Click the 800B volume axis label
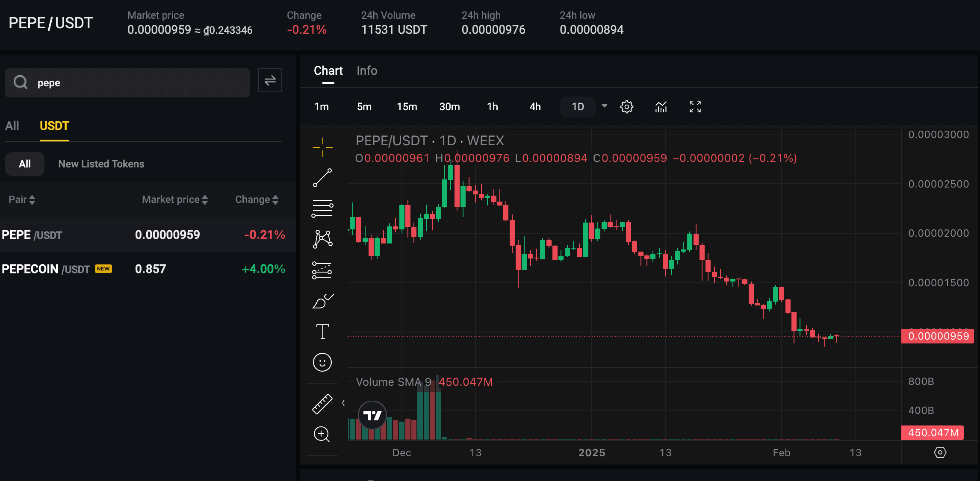Screen dimensions: 980x481 pyautogui.click(x=921, y=381)
